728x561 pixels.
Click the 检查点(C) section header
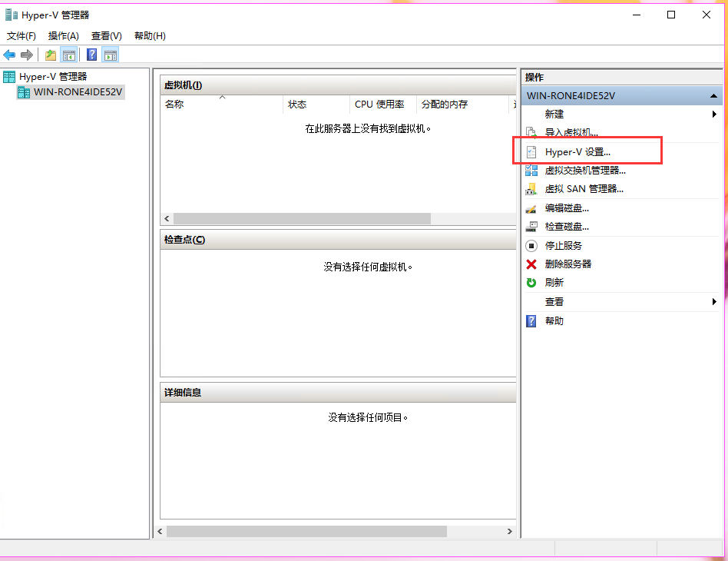point(338,240)
